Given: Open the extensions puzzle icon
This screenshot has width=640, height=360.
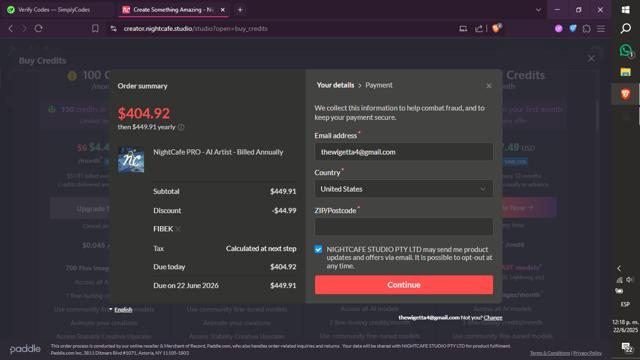Looking at the screenshot, I should coord(587,29).
